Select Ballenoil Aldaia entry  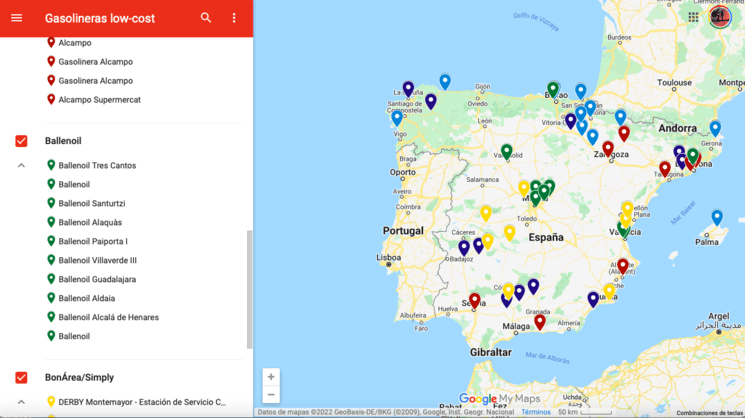(87, 298)
